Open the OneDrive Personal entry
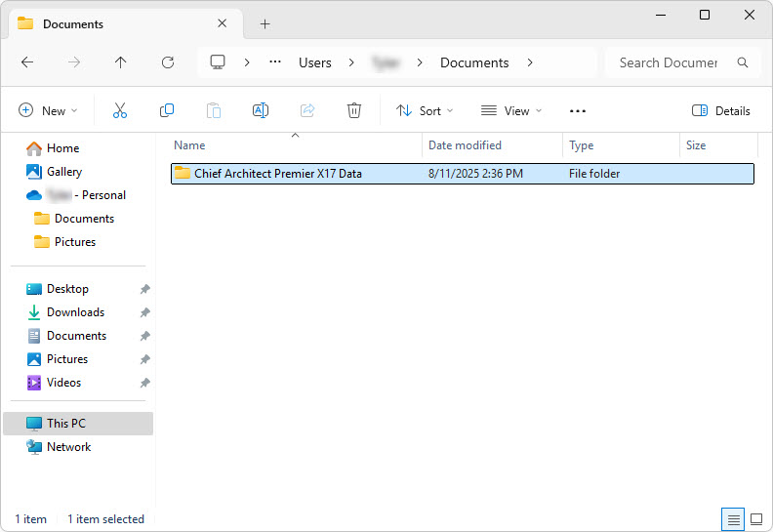 pos(76,195)
